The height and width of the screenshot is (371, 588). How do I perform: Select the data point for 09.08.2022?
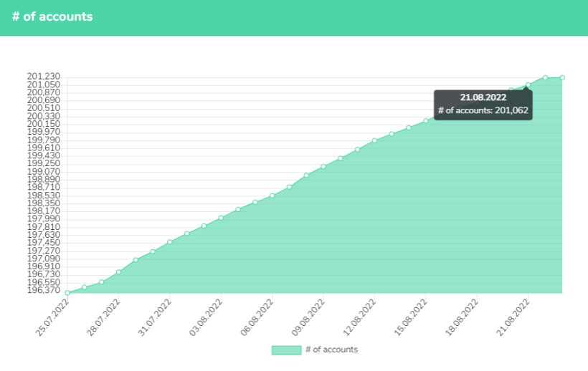point(323,167)
